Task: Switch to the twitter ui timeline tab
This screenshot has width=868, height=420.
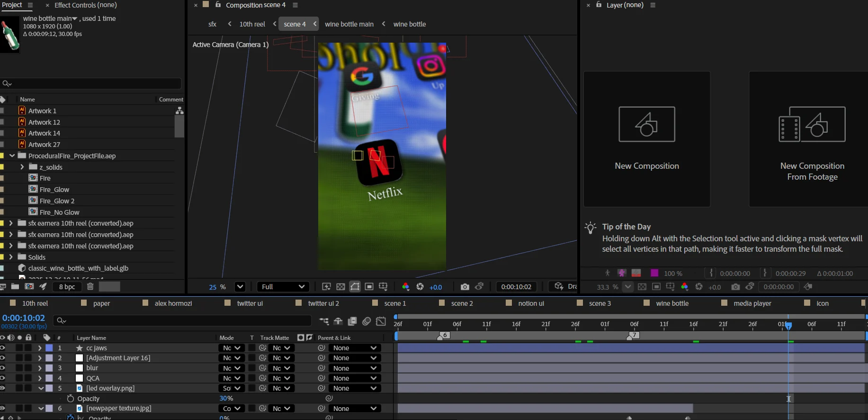Action: (250, 303)
